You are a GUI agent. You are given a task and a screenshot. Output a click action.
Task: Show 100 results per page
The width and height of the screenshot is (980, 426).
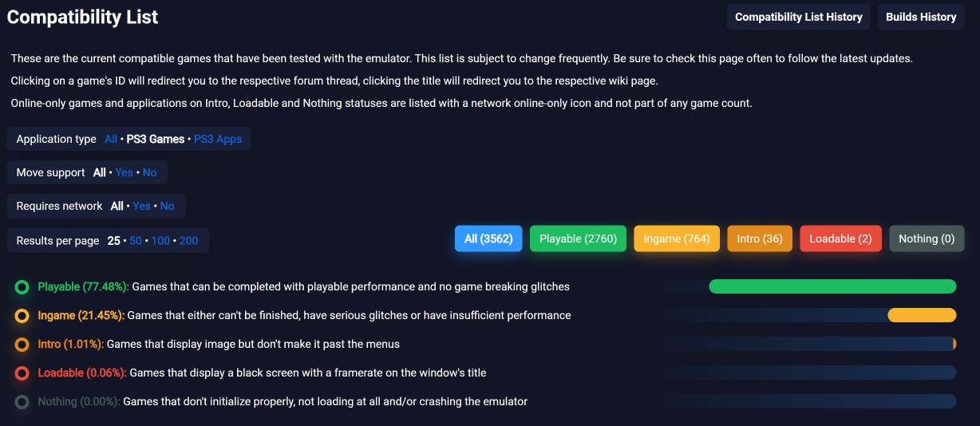coord(160,240)
